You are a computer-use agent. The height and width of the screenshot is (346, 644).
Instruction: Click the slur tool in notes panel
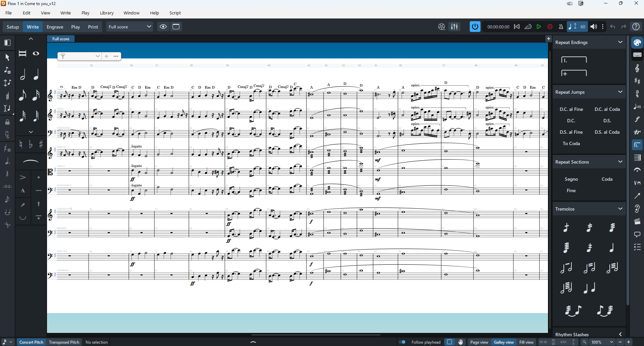point(31,162)
